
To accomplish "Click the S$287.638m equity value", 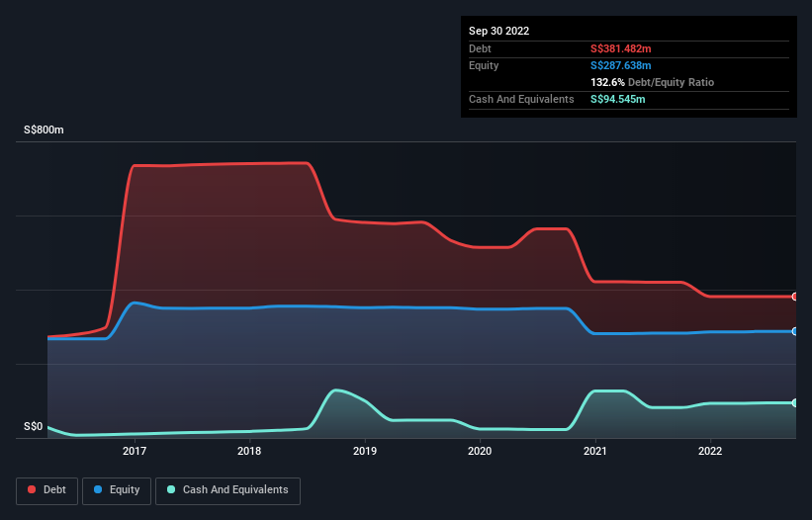I will coord(620,65).
